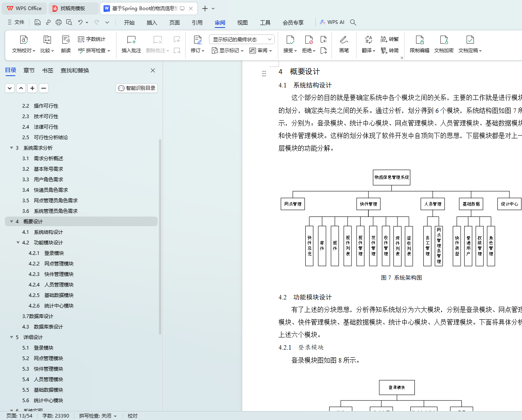Select 5.3 快件管理模块 in outline
Image resolution: width=522 pixels, height=420 pixels.
[43, 369]
